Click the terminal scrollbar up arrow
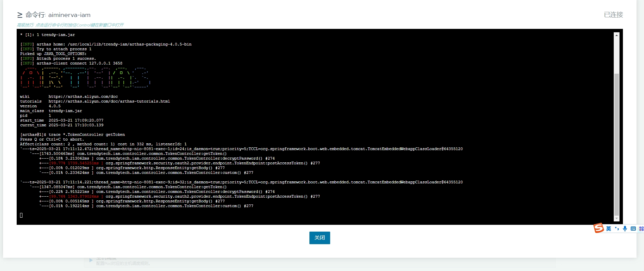The height and width of the screenshot is (271, 644). point(616,35)
